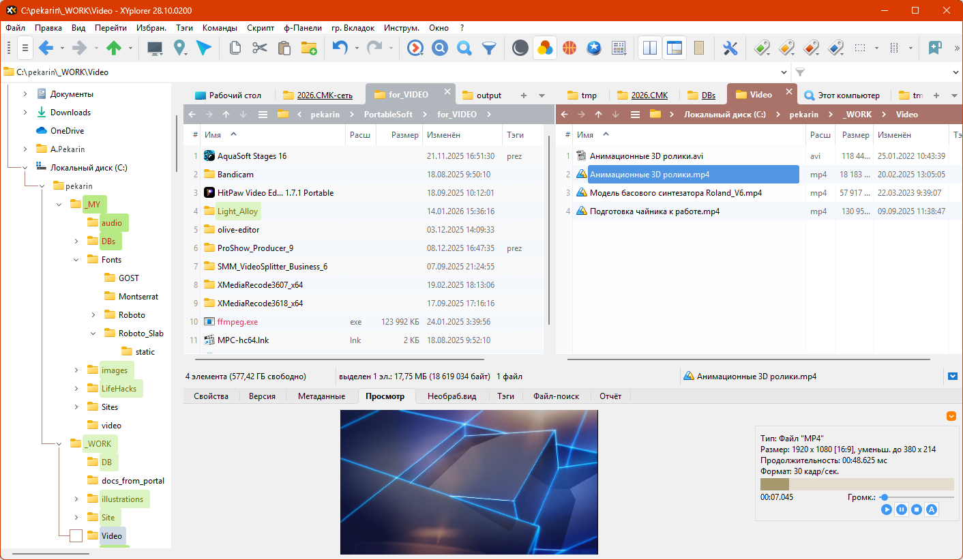Open the address bar dropdown arrow

click(784, 72)
